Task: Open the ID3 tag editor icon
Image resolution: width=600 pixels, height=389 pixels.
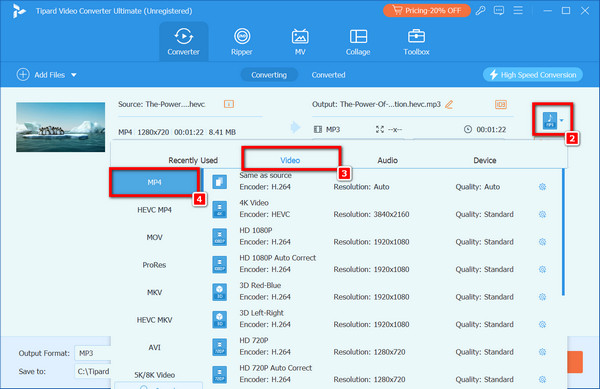Action: coord(501,104)
